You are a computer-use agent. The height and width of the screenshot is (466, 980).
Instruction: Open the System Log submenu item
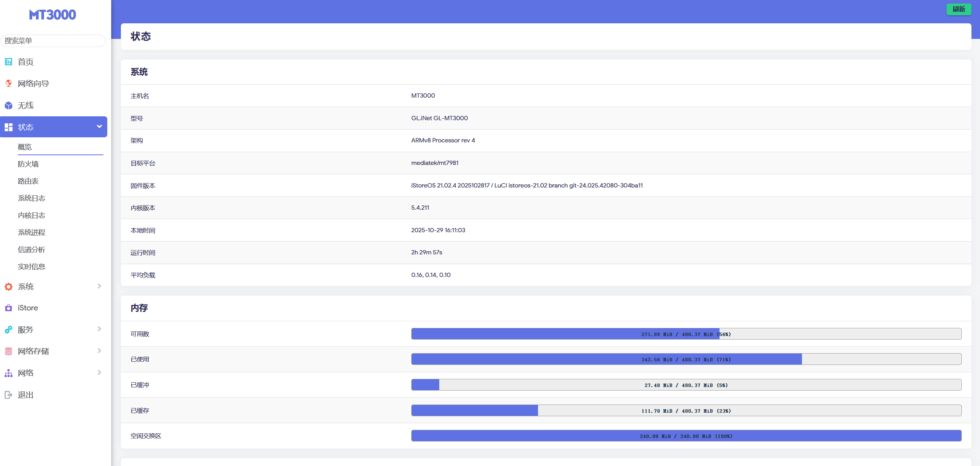(31, 198)
